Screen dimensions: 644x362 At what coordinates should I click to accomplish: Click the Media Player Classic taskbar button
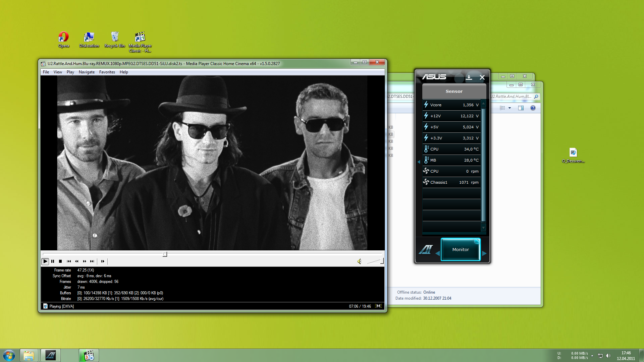[x=89, y=355]
